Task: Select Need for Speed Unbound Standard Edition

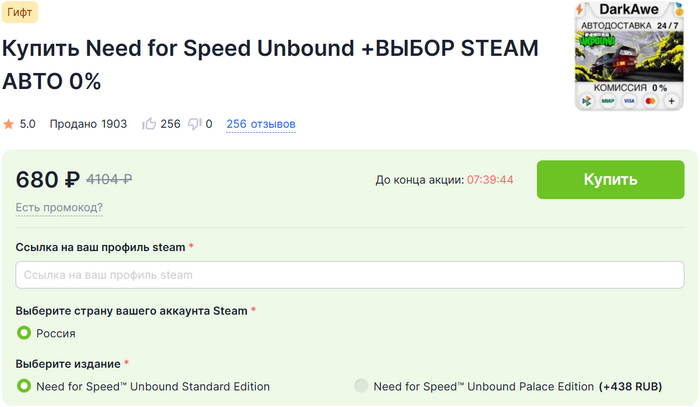Action: tap(24, 386)
